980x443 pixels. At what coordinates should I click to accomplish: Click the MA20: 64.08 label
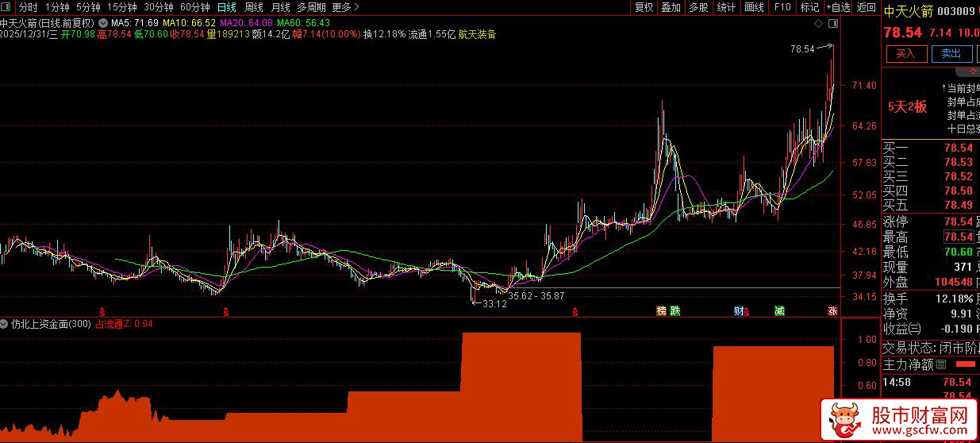pyautogui.click(x=246, y=23)
